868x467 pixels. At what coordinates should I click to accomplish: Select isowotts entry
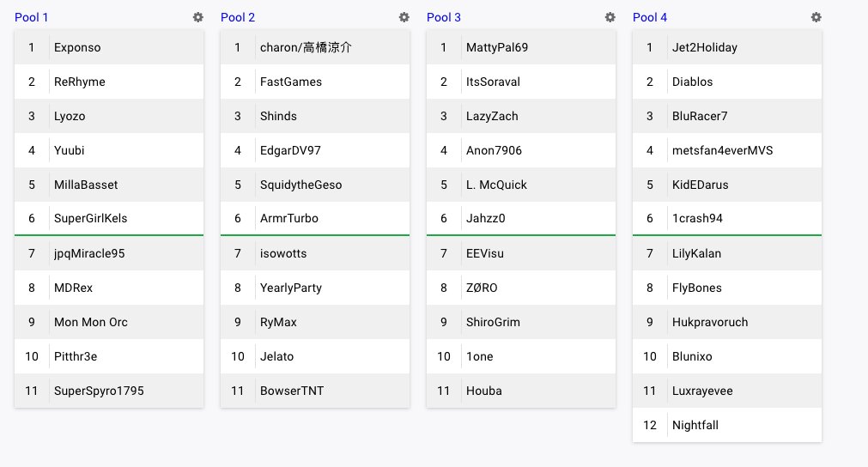click(315, 253)
